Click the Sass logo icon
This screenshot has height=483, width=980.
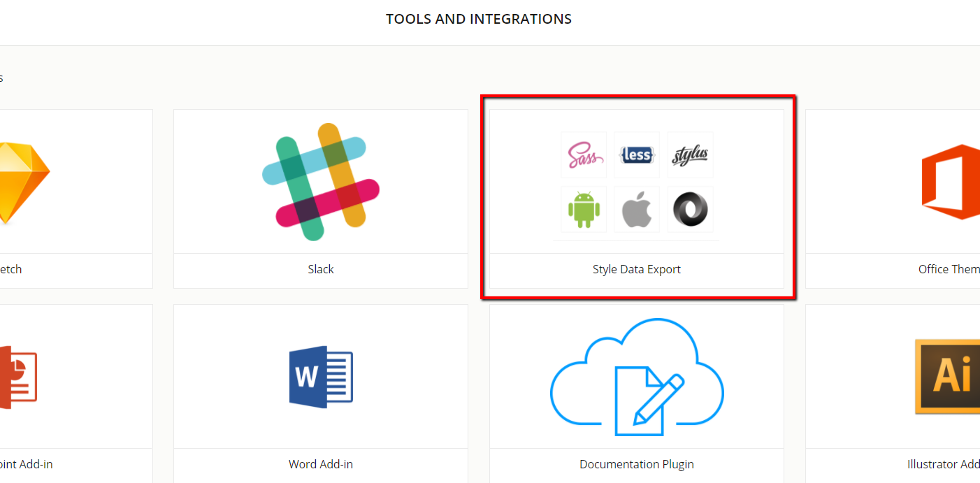click(584, 155)
